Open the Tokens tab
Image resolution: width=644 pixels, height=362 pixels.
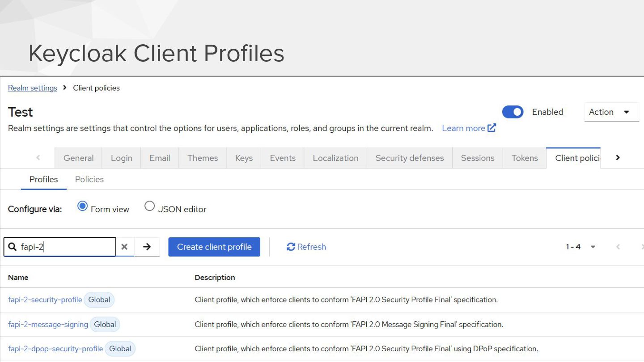(x=525, y=158)
